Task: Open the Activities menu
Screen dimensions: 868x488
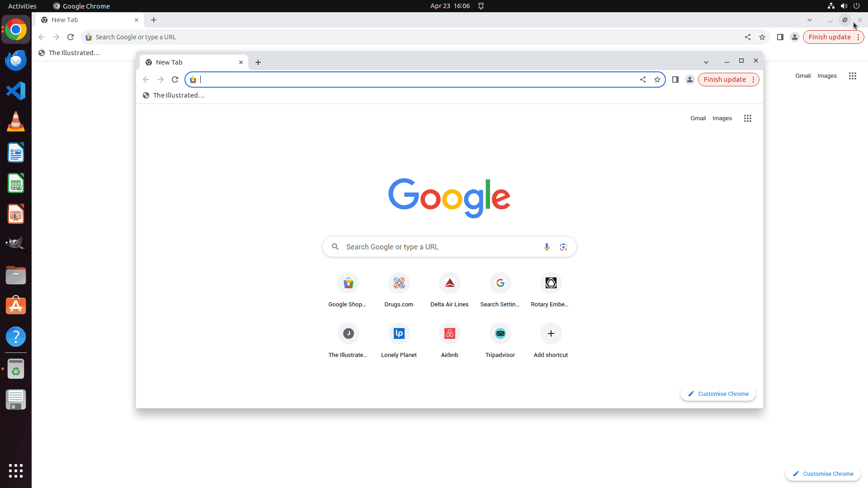Action: click(22, 6)
